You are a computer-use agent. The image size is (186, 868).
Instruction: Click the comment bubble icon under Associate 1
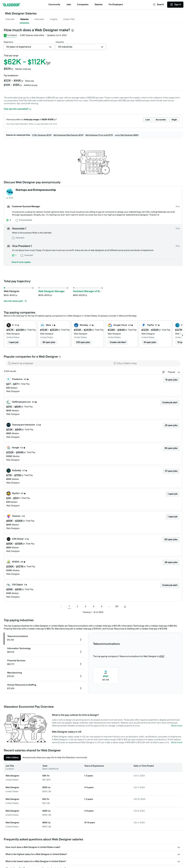coord(13,238)
